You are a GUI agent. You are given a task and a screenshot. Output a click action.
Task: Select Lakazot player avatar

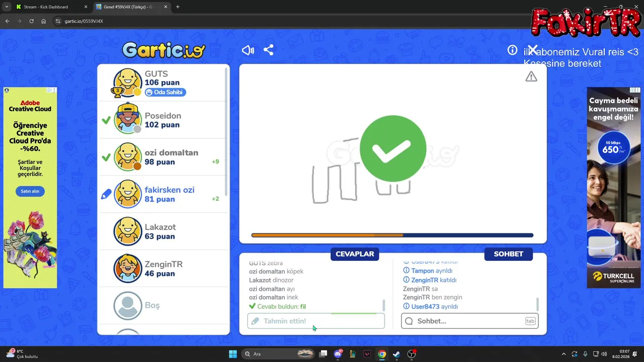tap(128, 231)
